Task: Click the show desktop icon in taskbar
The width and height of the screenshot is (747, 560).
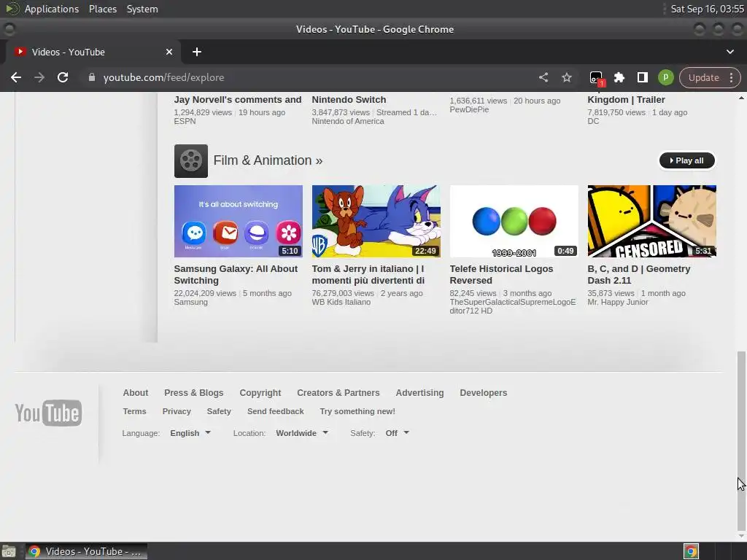Action: tap(9, 551)
